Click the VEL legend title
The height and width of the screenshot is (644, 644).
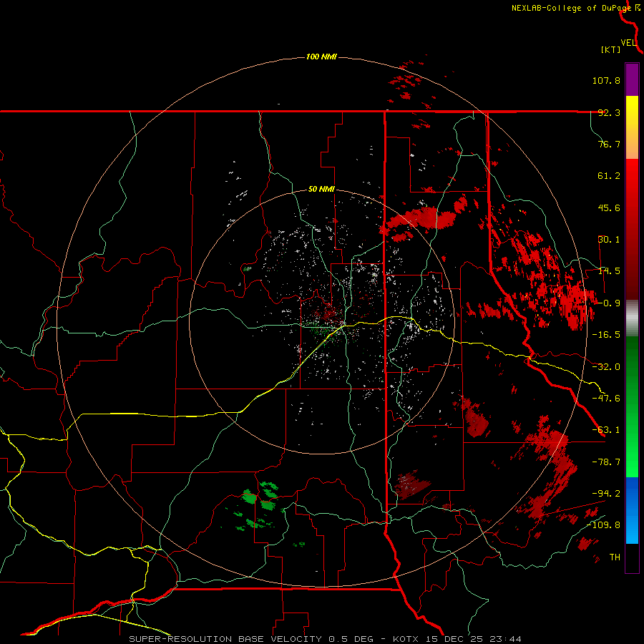[x=628, y=42]
